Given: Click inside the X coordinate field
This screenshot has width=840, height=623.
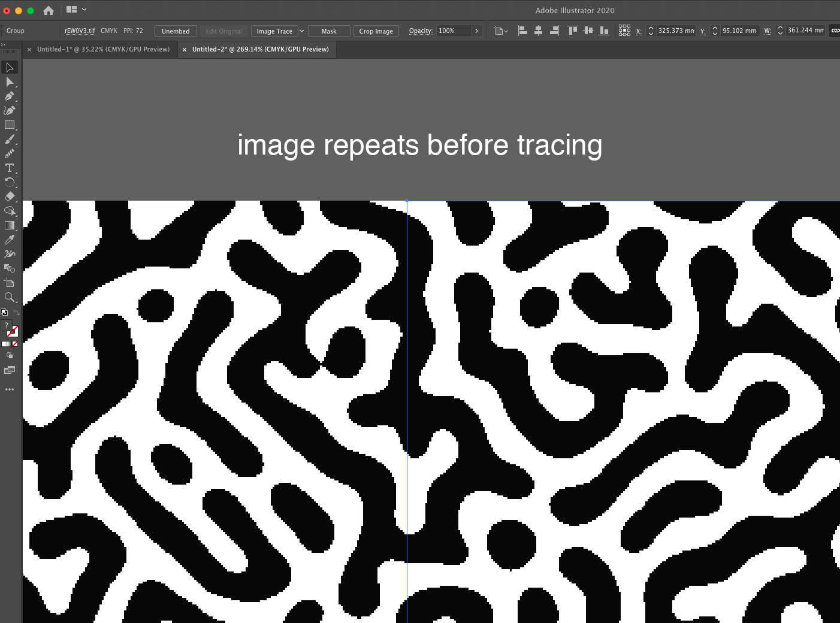Looking at the screenshot, I should [677, 31].
